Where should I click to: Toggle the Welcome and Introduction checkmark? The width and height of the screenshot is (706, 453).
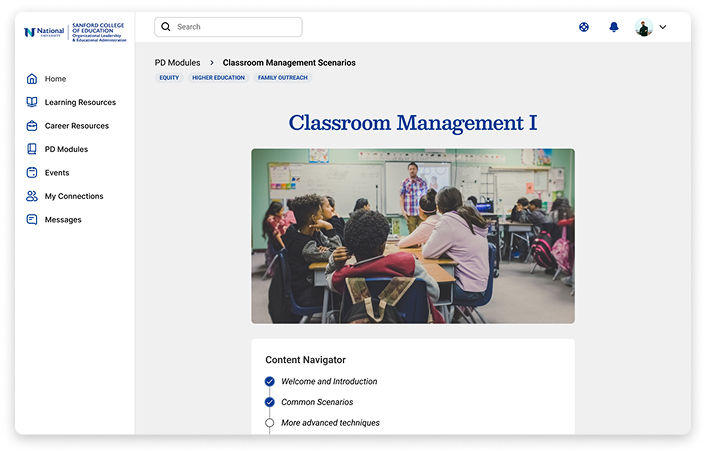coord(269,381)
